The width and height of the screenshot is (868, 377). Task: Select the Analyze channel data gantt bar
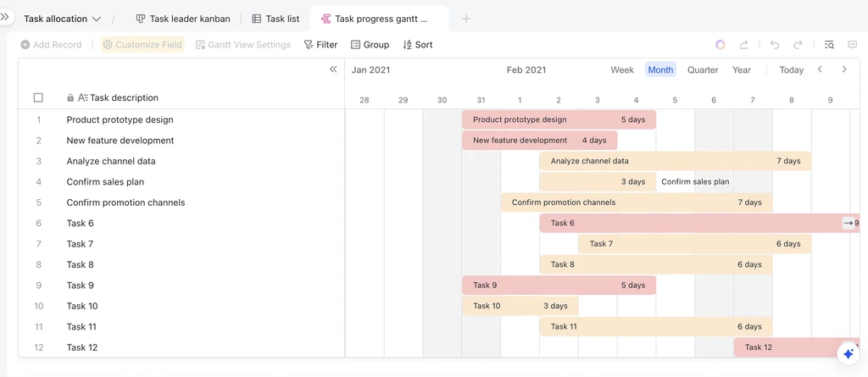point(676,161)
